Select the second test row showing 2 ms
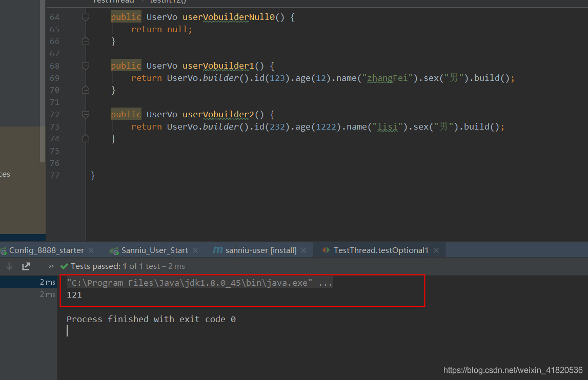 coord(28,294)
